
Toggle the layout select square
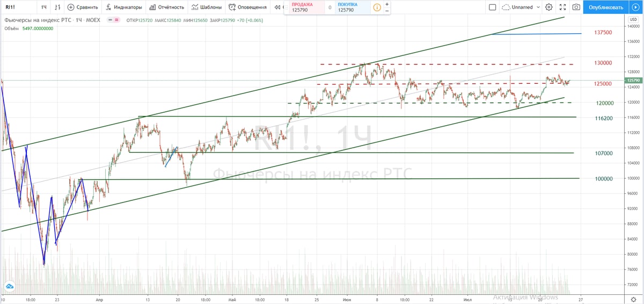pyautogui.click(x=493, y=8)
